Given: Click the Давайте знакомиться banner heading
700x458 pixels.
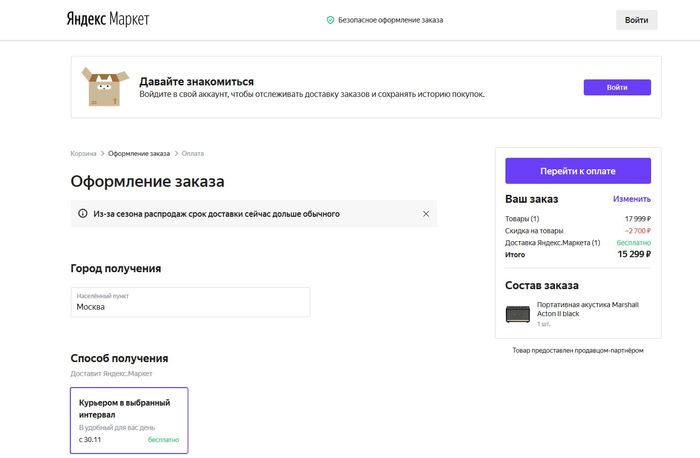Looking at the screenshot, I should click(x=196, y=81).
